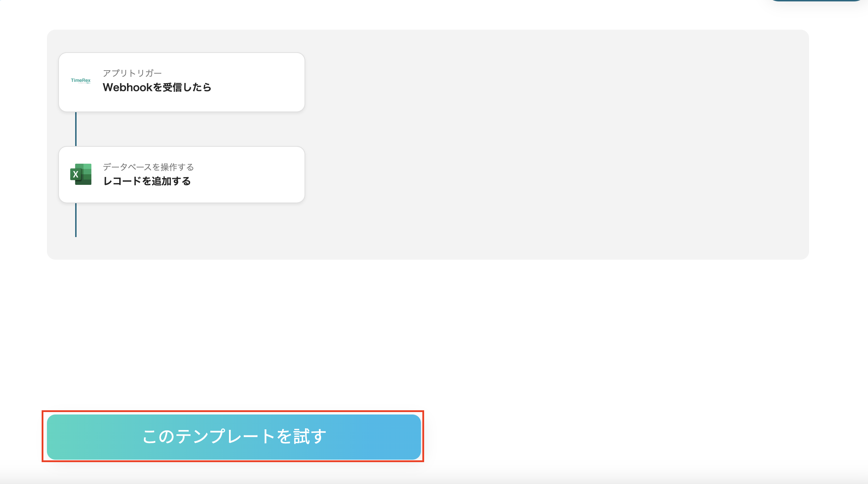Open the TimeRex logo in the trigger card
The height and width of the screenshot is (484, 868).
pos(80,81)
